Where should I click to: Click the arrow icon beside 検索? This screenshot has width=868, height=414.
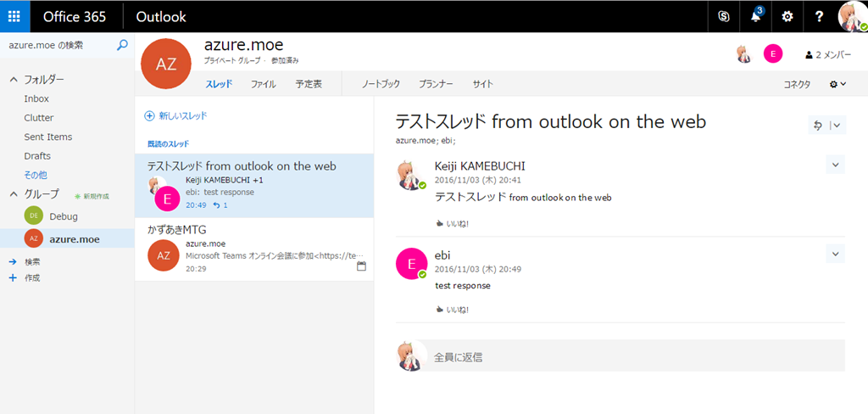[14, 261]
